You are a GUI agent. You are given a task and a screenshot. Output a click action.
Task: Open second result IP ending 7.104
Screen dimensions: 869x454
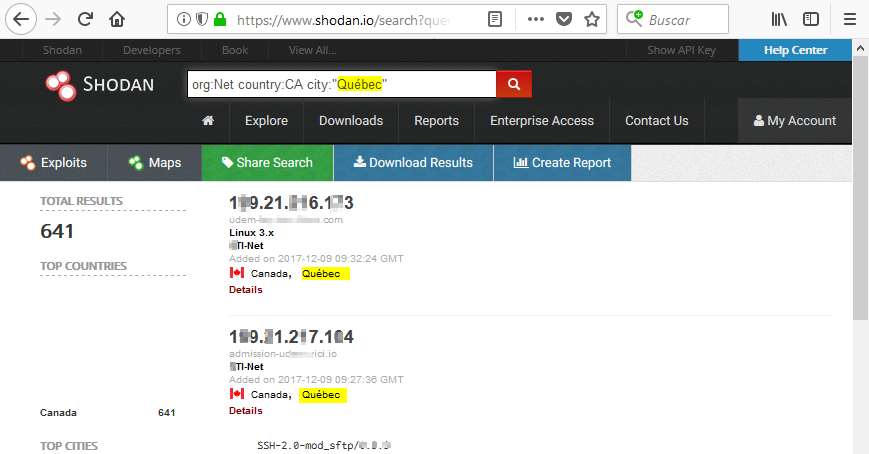point(291,336)
